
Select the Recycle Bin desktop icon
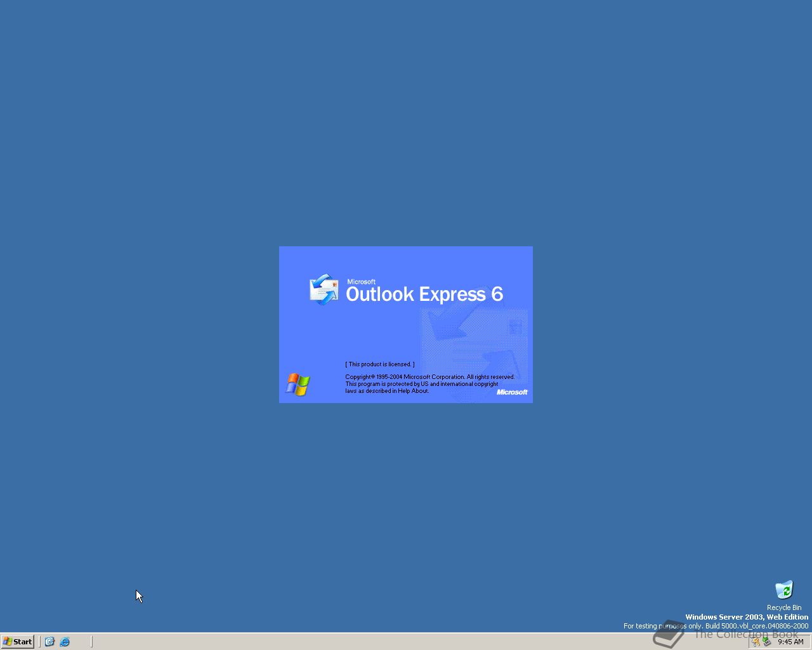coord(784,595)
